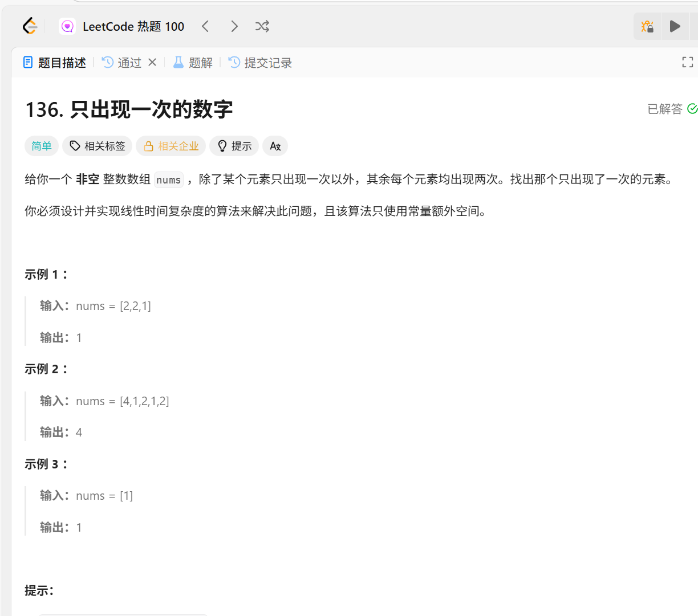Image resolution: width=698 pixels, height=616 pixels.
Task: Run code with the play button
Action: click(675, 26)
